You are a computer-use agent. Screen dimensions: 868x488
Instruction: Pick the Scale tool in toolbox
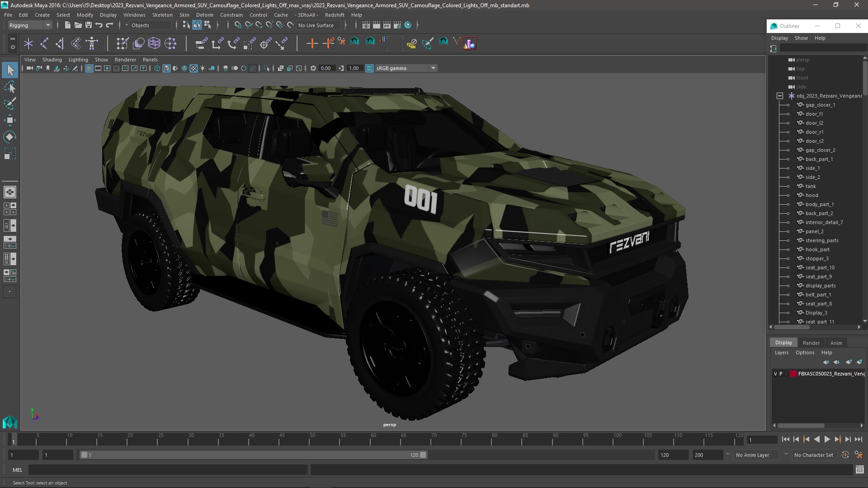pyautogui.click(x=10, y=154)
